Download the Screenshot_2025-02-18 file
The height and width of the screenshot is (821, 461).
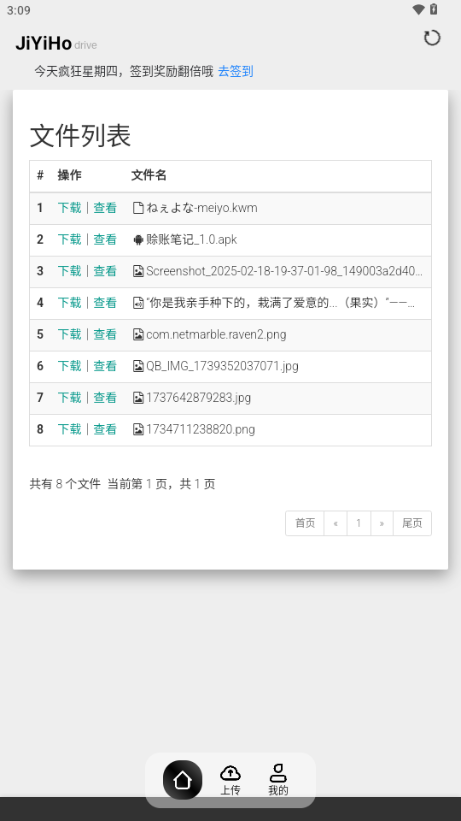point(69,271)
